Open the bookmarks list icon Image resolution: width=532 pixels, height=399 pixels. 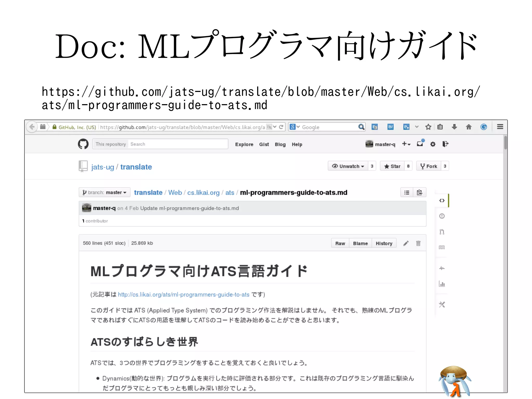[x=440, y=127]
